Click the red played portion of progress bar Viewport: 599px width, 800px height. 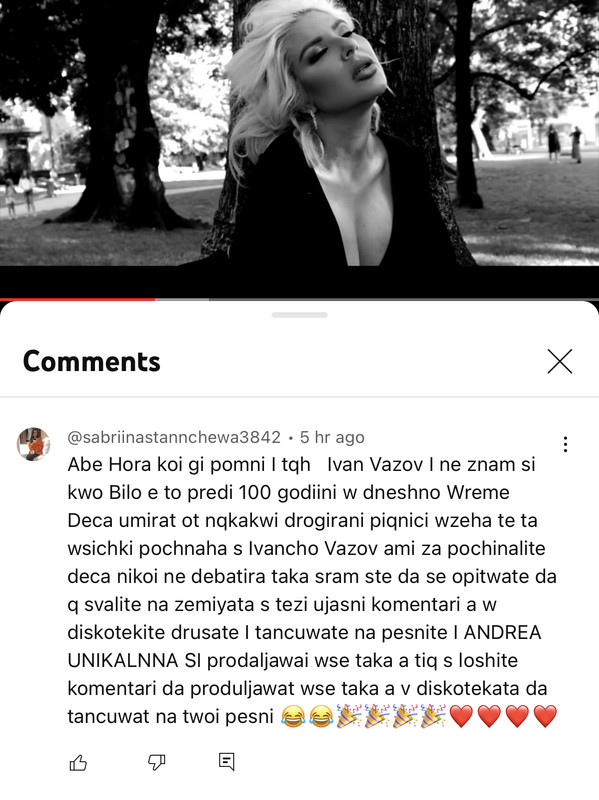click(x=77, y=299)
